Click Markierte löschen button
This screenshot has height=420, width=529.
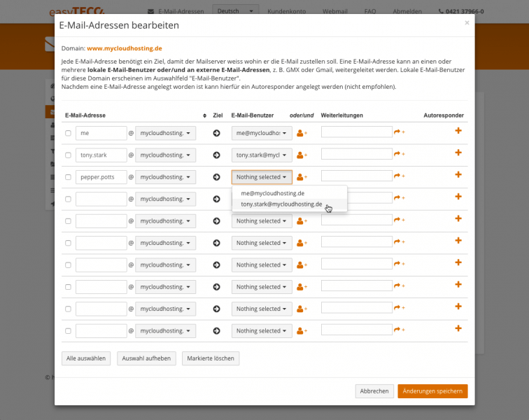(211, 358)
